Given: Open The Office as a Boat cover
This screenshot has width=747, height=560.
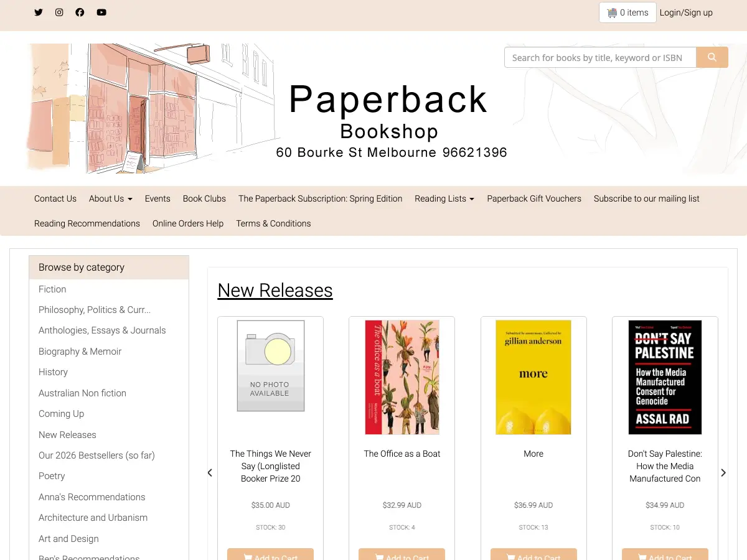Looking at the screenshot, I should 402,377.
